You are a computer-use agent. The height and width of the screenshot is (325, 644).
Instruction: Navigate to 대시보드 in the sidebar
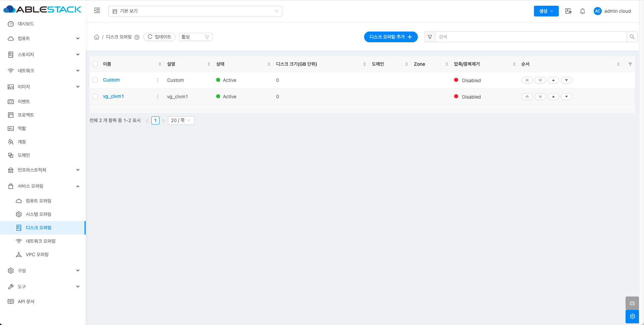point(26,24)
